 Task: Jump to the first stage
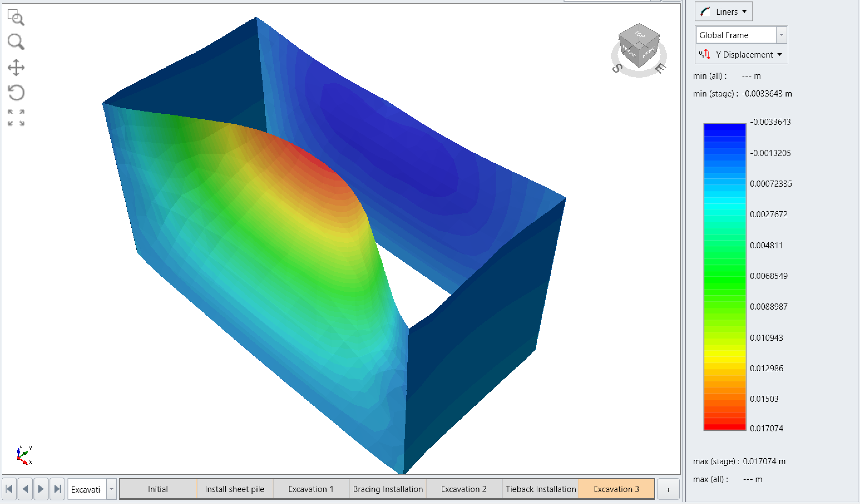coord(9,489)
